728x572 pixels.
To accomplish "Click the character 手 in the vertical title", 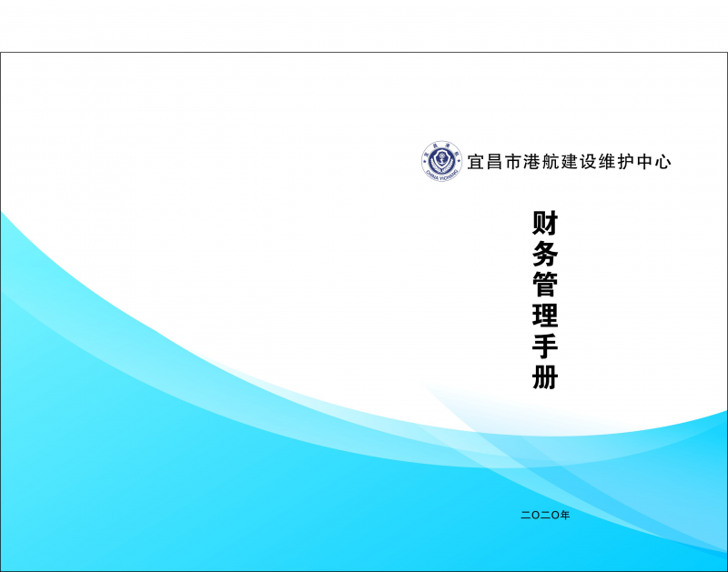I will click(544, 346).
